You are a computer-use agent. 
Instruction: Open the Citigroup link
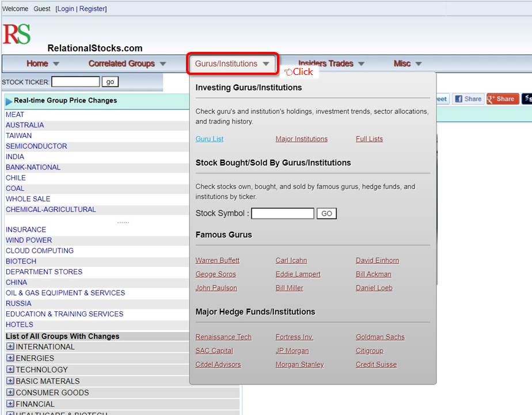tap(370, 351)
